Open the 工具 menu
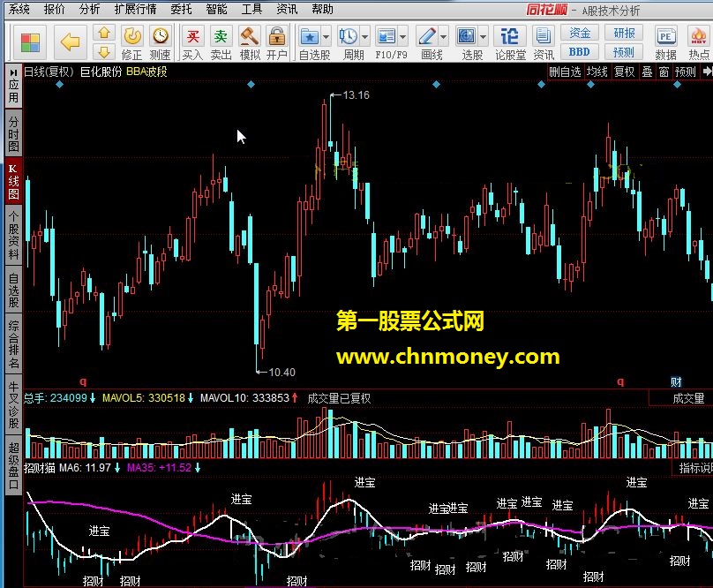Viewport: 713px width, 588px height. pyautogui.click(x=251, y=9)
